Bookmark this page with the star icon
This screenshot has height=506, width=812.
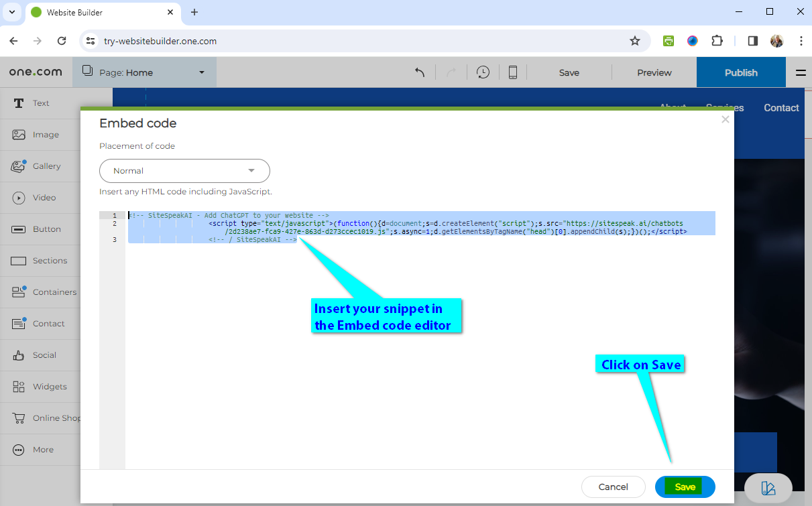pyautogui.click(x=635, y=41)
